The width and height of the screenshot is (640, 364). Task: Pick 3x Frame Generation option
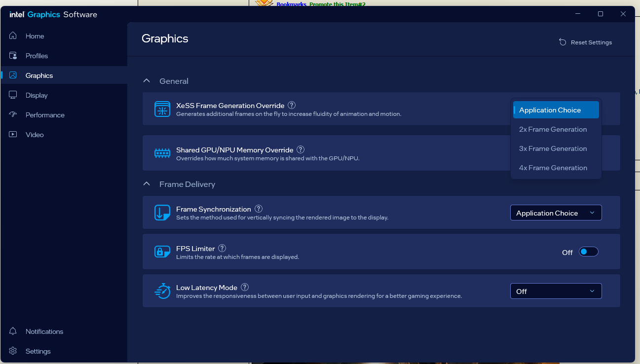point(553,148)
